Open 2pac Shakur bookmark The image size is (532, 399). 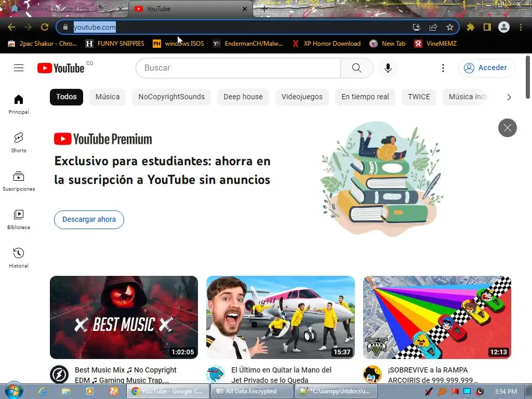pyautogui.click(x=43, y=44)
